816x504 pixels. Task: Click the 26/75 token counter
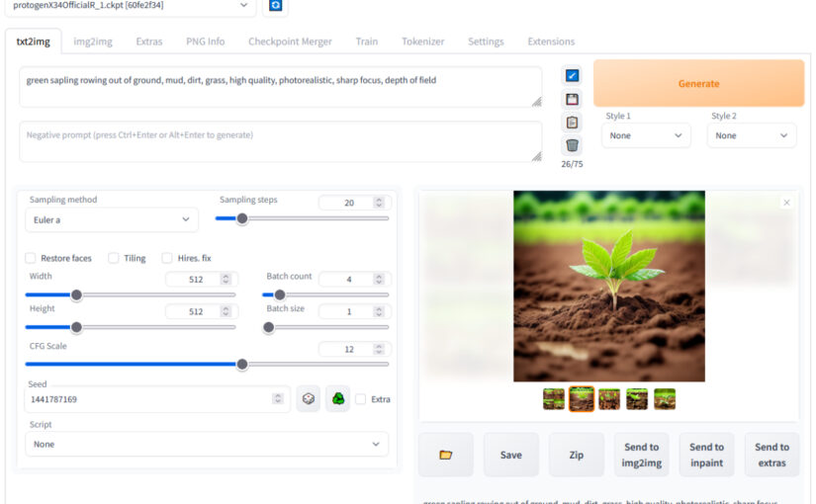tap(572, 164)
